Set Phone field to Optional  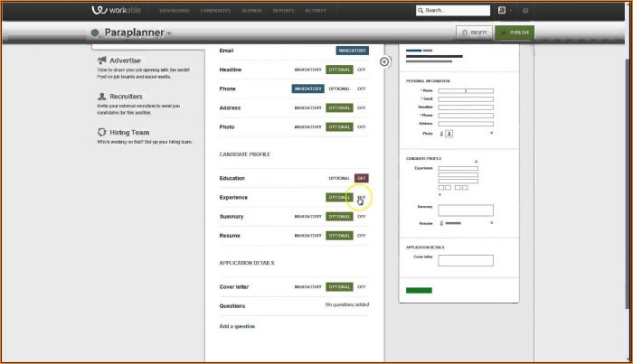[x=339, y=89]
